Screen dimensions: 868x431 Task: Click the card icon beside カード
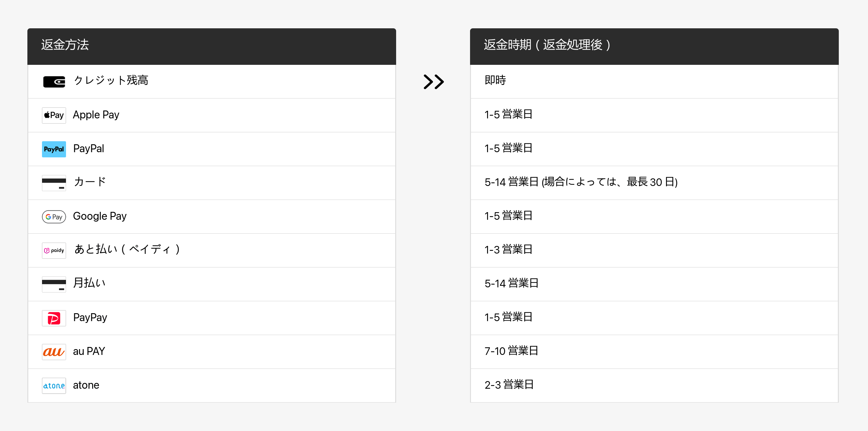coord(54,183)
